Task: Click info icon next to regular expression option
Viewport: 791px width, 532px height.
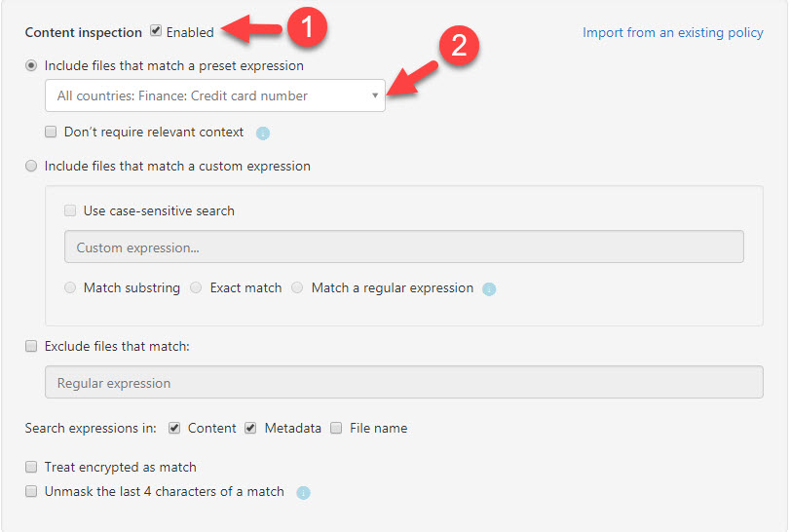Action: click(x=489, y=289)
